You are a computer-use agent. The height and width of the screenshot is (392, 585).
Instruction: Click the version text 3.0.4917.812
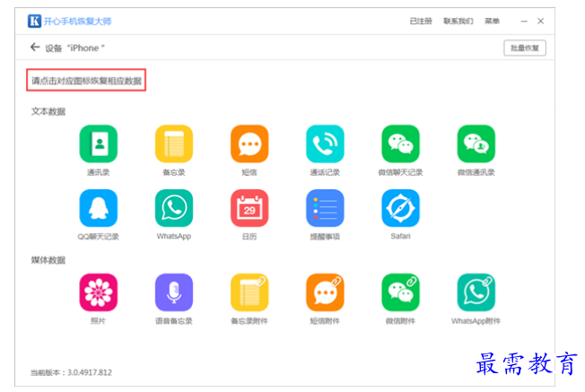coord(90,372)
